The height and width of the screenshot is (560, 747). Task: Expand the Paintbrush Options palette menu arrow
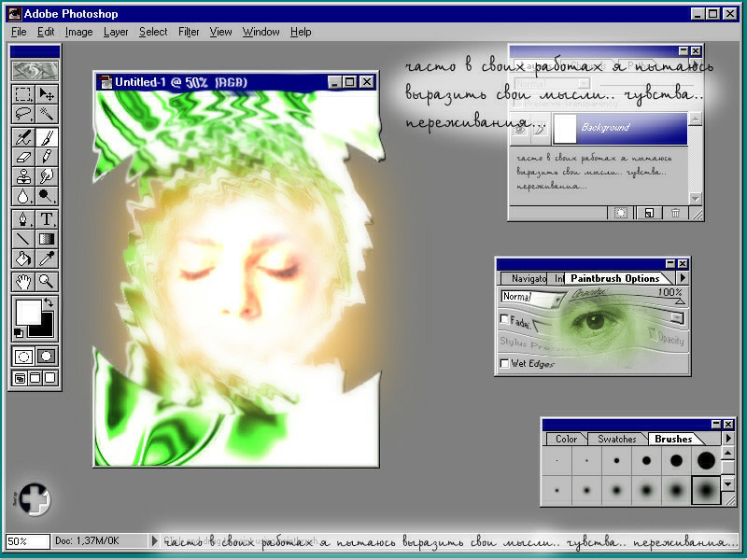(683, 278)
